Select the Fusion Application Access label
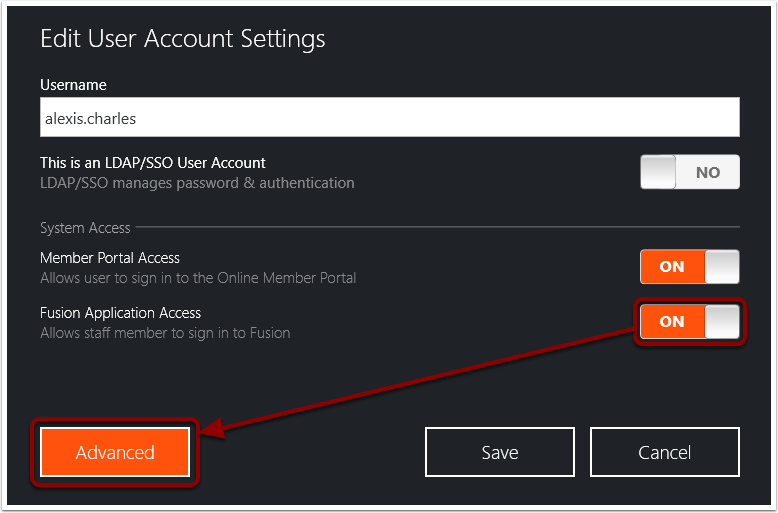The image size is (778, 513). (121, 313)
